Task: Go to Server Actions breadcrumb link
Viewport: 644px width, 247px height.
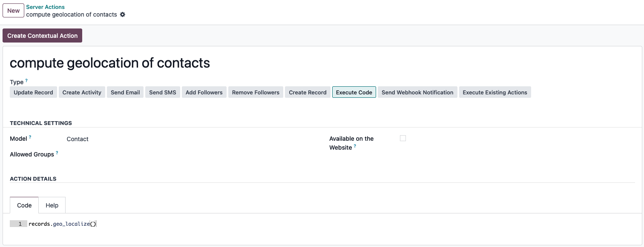Action: click(x=46, y=7)
